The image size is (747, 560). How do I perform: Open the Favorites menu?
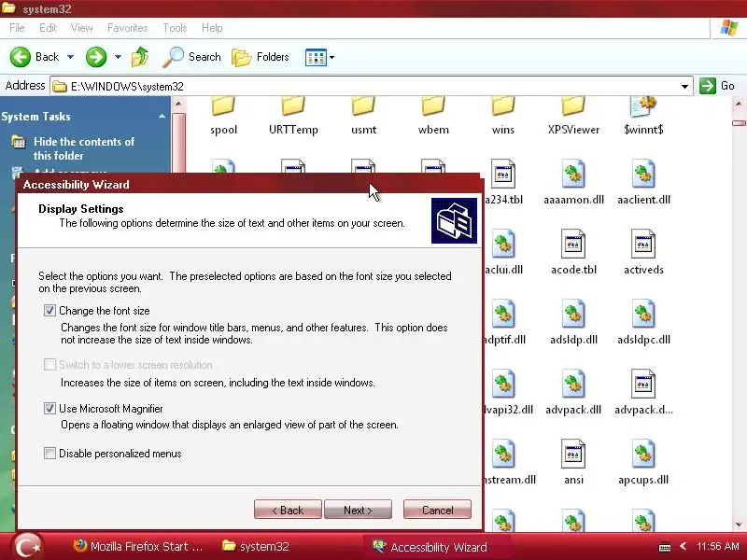coord(127,28)
